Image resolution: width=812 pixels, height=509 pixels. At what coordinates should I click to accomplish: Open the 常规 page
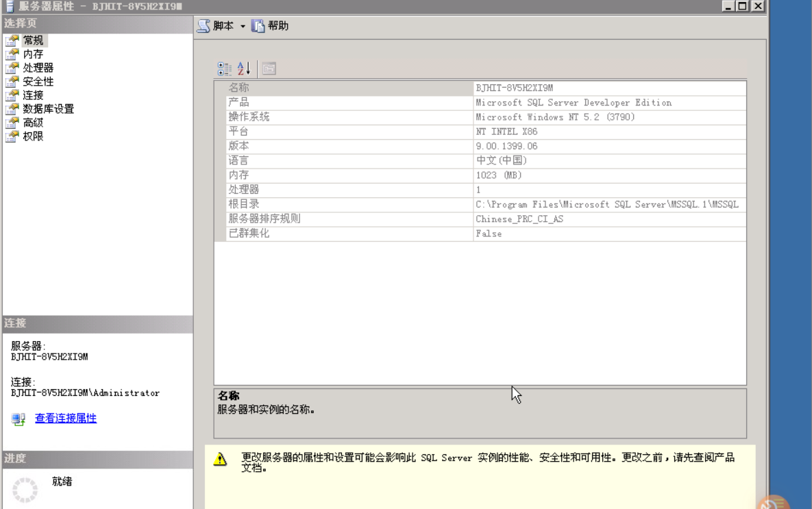[x=33, y=40]
